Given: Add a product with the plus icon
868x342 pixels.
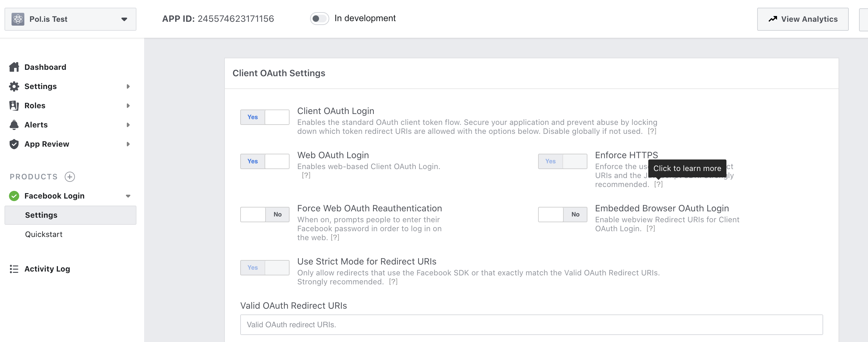Looking at the screenshot, I should tap(70, 176).
